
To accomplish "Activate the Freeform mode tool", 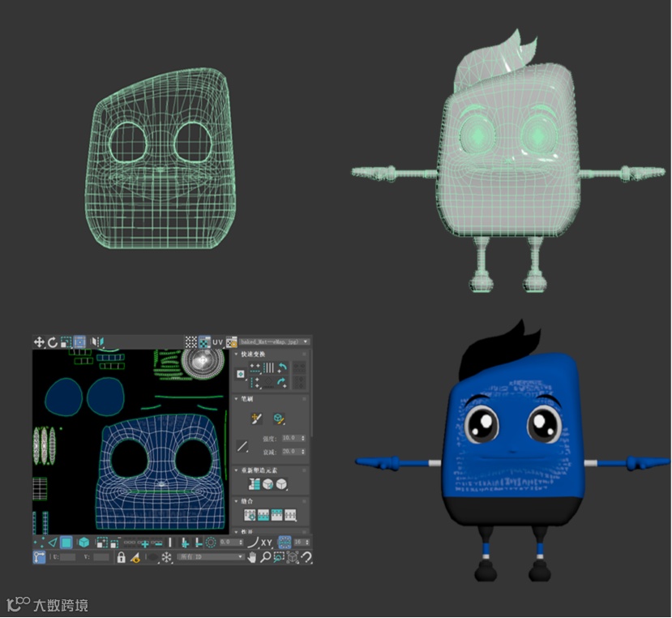I will pyautogui.click(x=79, y=342).
